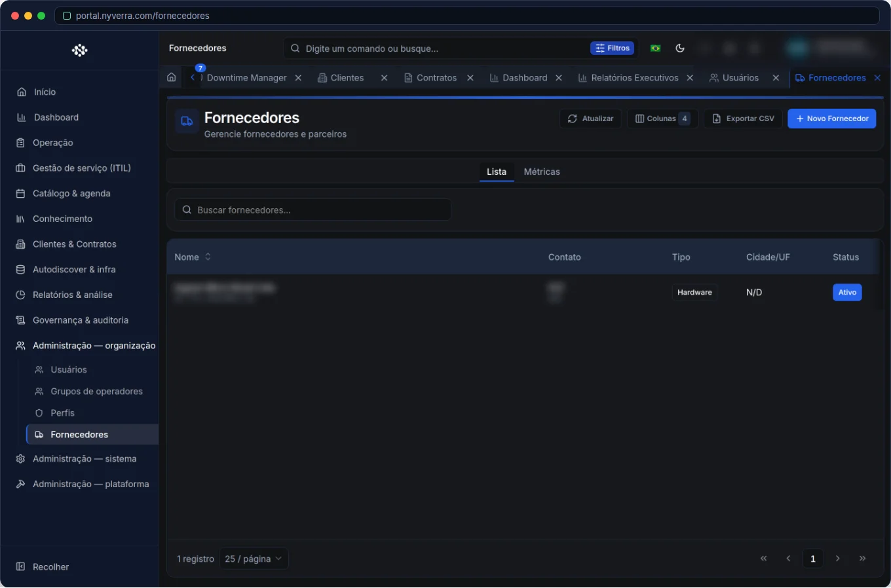Open the Usuários tab
891x588 pixels.
[x=734, y=78]
